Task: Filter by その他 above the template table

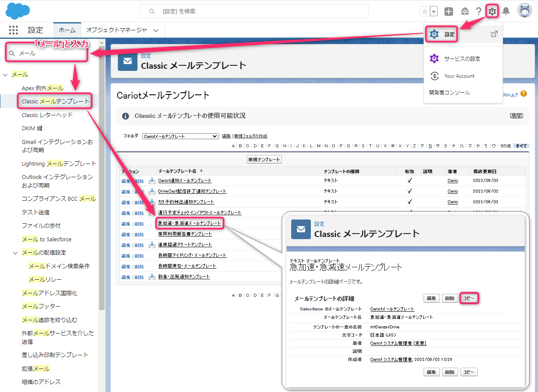Action: [505, 146]
